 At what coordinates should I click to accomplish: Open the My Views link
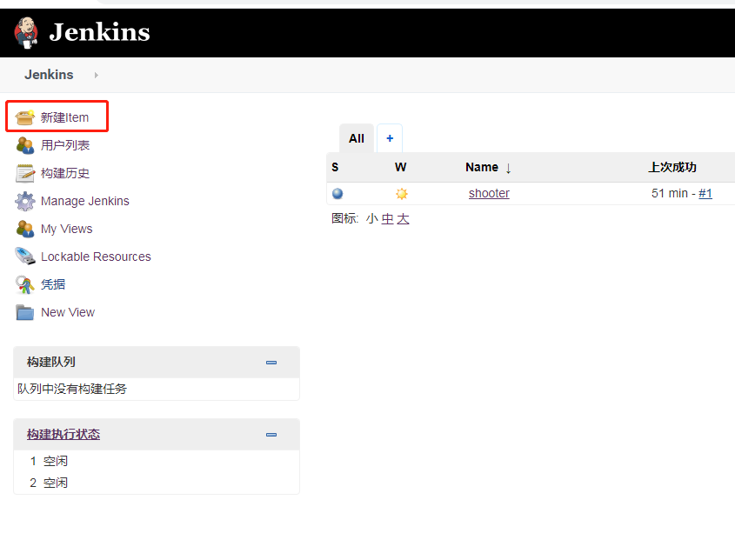click(67, 229)
